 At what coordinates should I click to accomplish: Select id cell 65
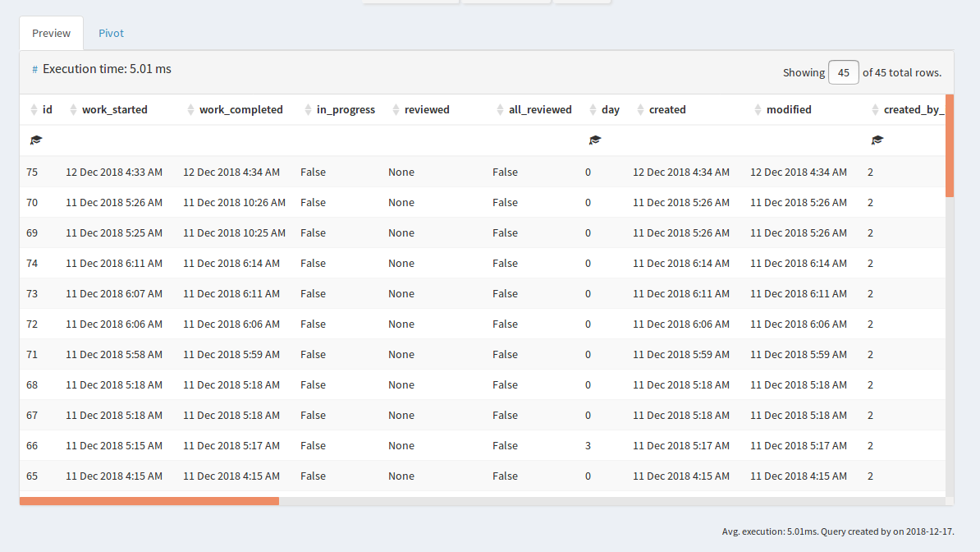click(x=32, y=476)
